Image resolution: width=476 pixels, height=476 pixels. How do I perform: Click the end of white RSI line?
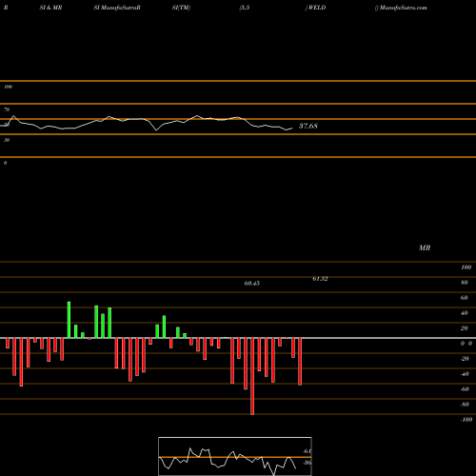[292, 129]
